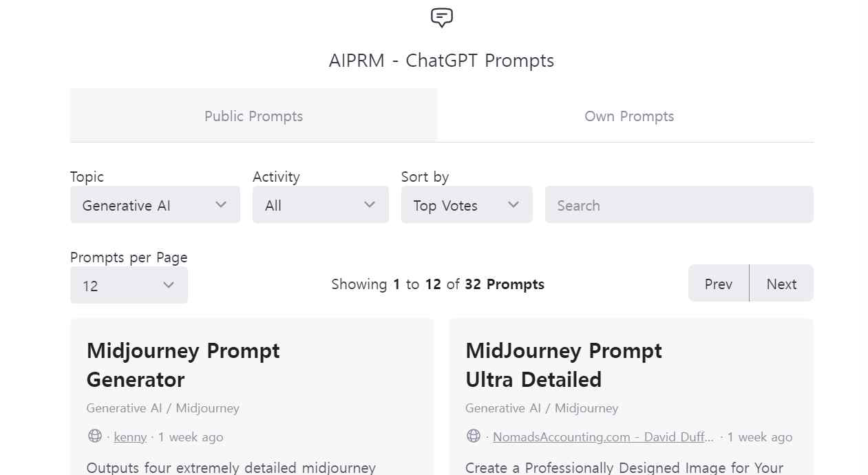This screenshot has height=475, width=868.
Task: Switch to the Own Prompts tab
Action: [629, 116]
